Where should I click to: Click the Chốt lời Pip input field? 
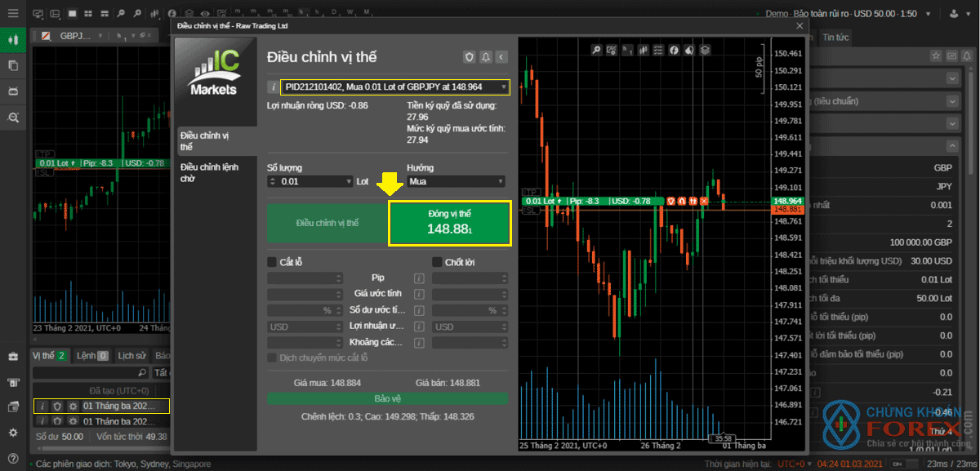pos(469,278)
